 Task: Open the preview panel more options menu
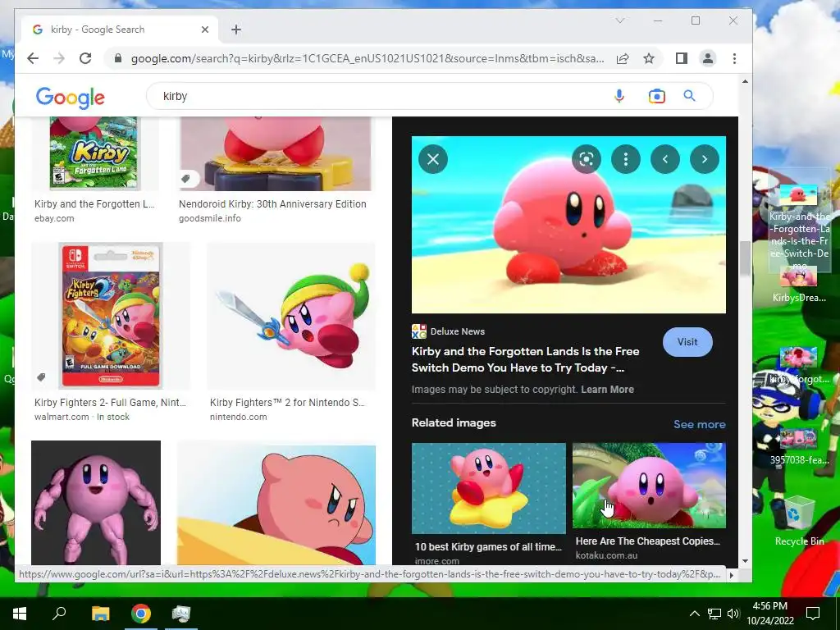click(x=626, y=159)
